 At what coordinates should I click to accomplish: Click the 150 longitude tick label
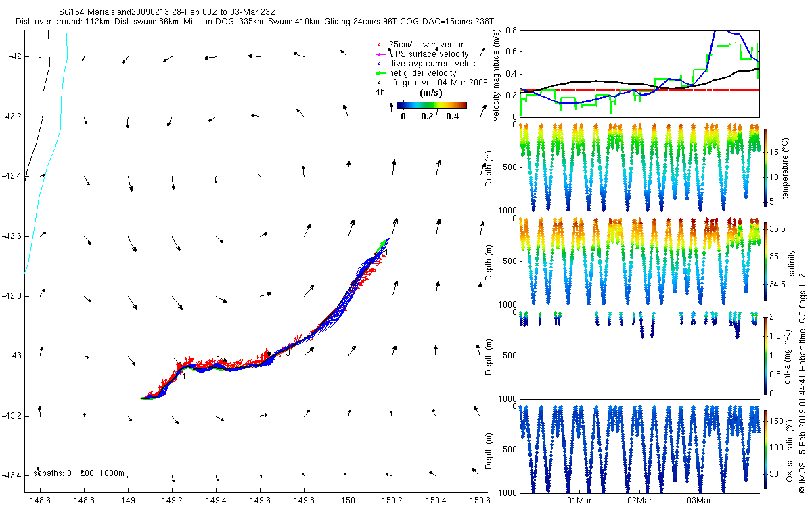point(348,501)
